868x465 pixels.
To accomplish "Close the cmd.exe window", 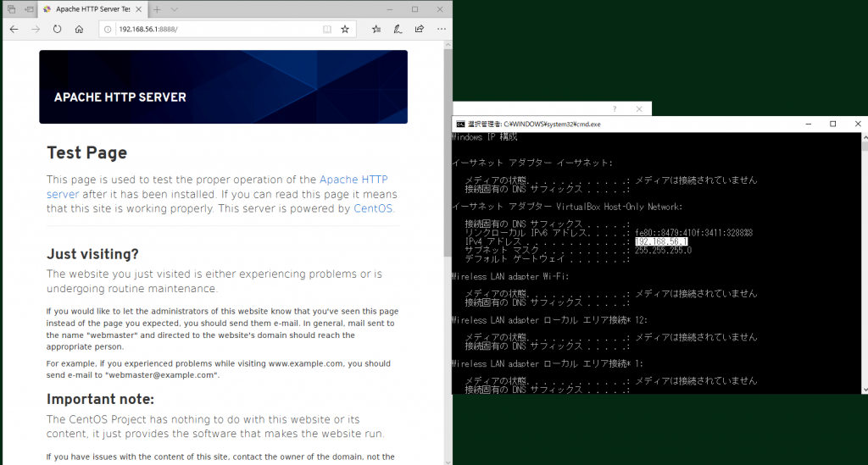I will [x=858, y=124].
